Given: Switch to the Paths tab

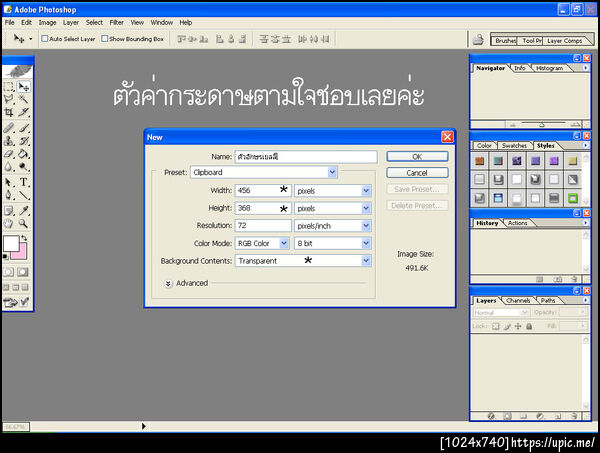Looking at the screenshot, I should 548,300.
